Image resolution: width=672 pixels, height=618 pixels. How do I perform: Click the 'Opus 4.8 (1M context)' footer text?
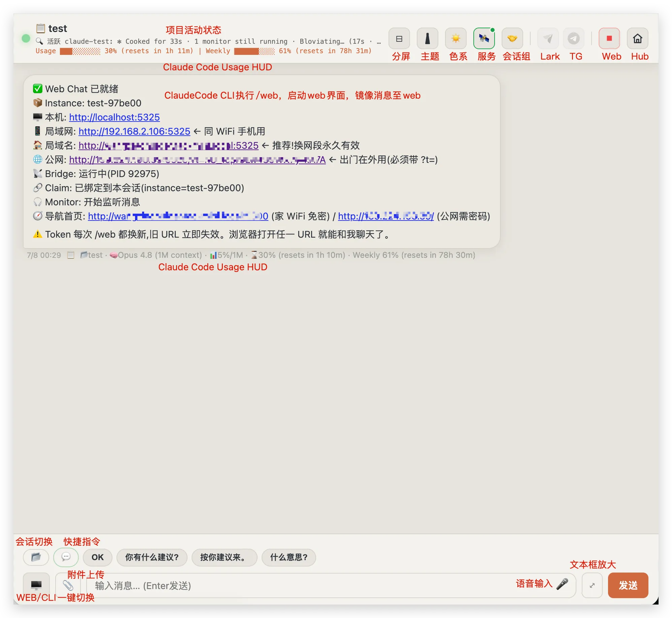point(160,255)
